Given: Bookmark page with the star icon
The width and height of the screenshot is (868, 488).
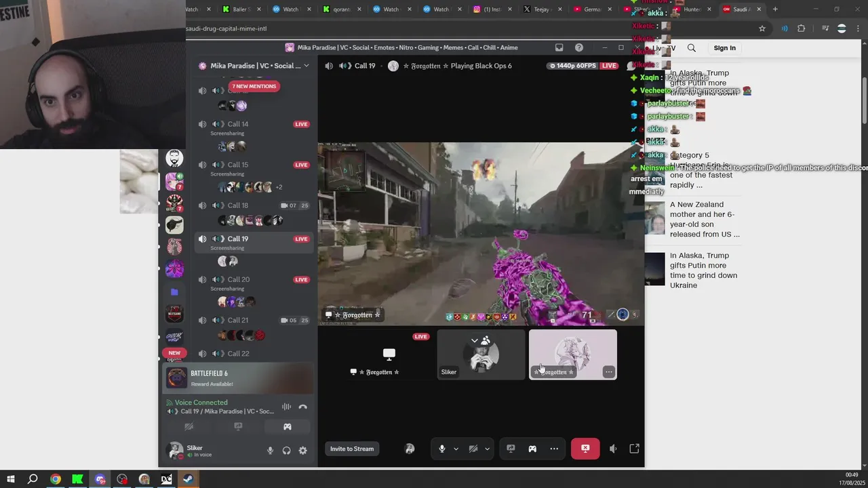Looking at the screenshot, I should point(762,28).
